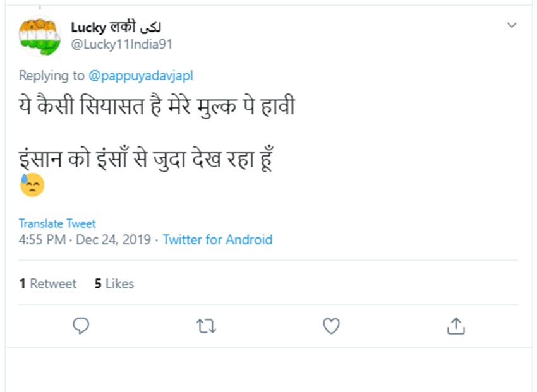537x392 pixels.
Task: Like the tweet with the heart icon
Action: click(331, 326)
